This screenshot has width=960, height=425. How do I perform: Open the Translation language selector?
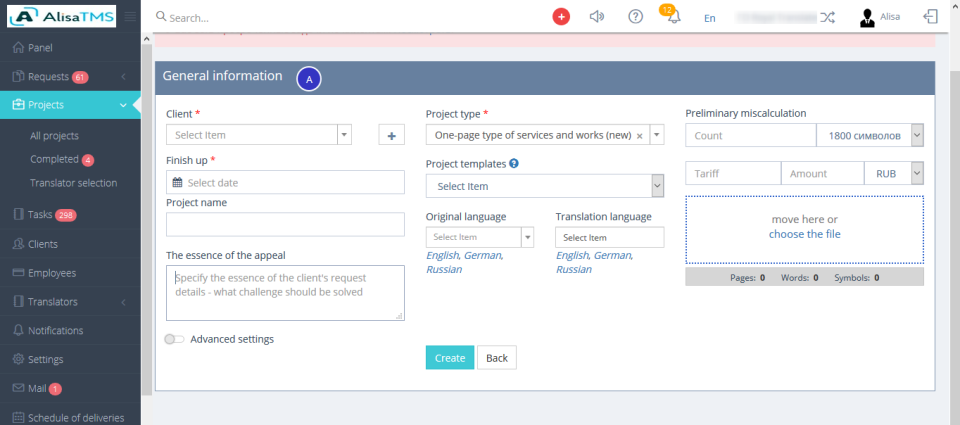pos(610,237)
